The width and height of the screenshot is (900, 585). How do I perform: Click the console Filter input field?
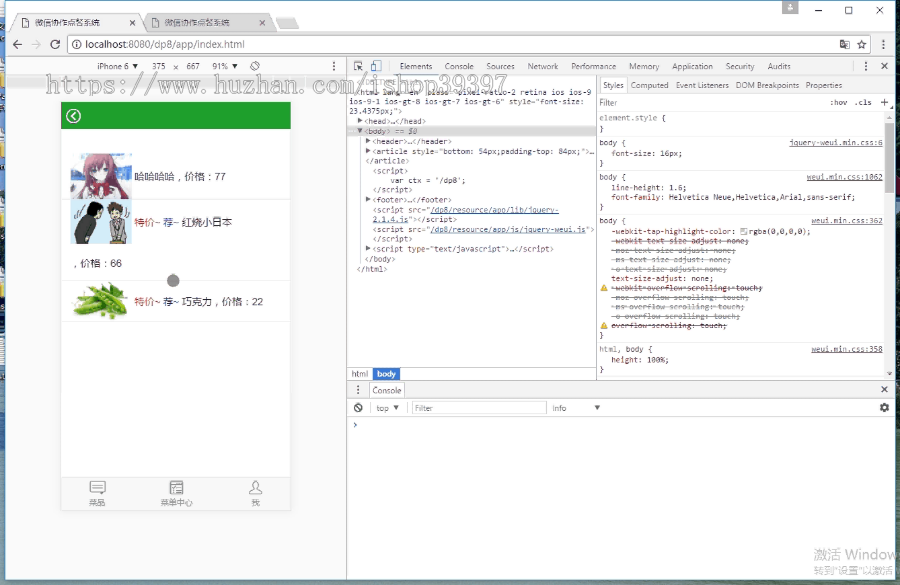tap(478, 408)
